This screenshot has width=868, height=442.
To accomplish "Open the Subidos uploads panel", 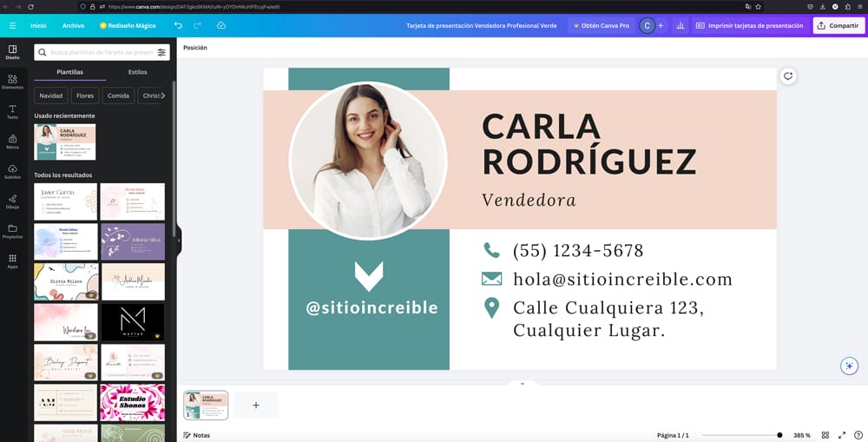I will pyautogui.click(x=12, y=171).
